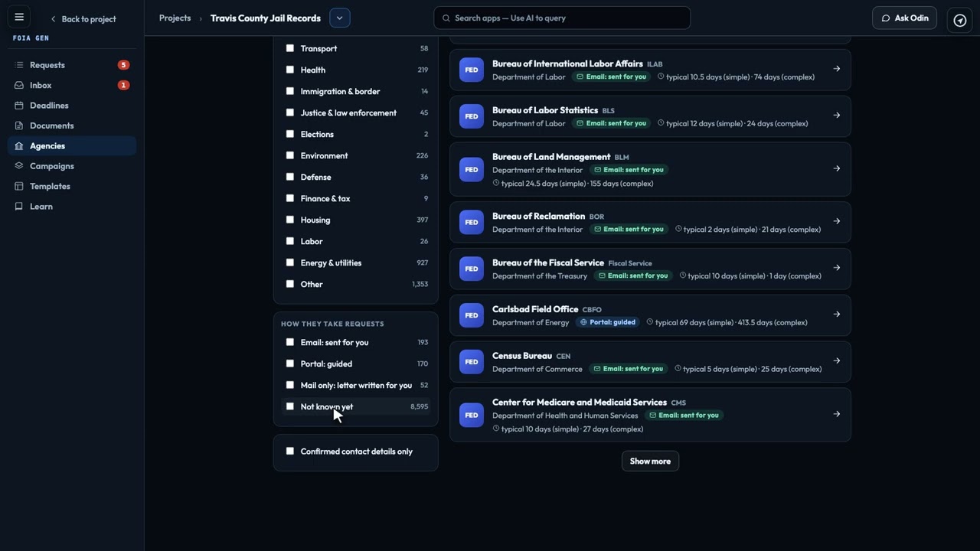Open Campaigns from the sidebar

(x=72, y=166)
